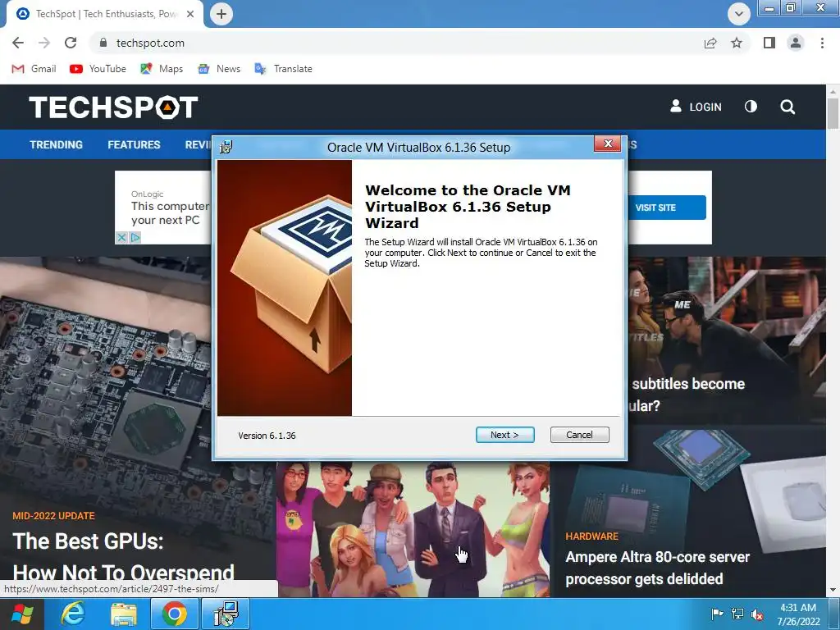Viewport: 840px width, 630px height.
Task: Toggle TechSpot dark mode icon
Action: coord(751,107)
